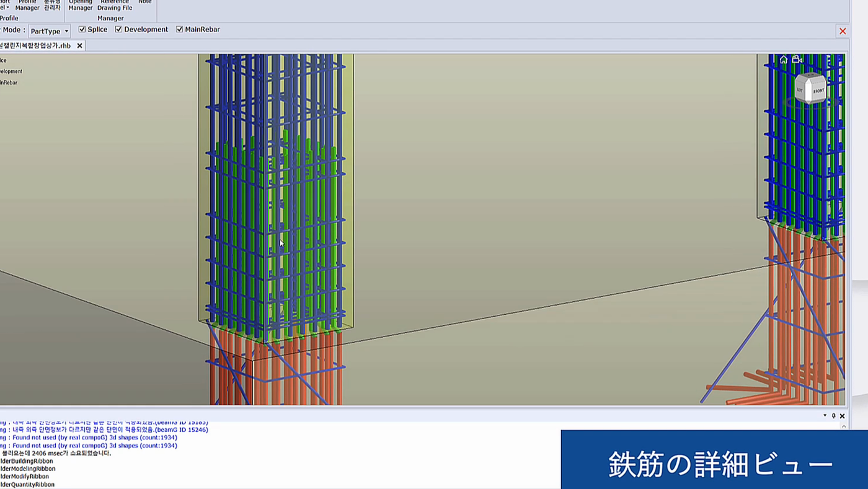Uncheck the Splice checkbox

82,29
